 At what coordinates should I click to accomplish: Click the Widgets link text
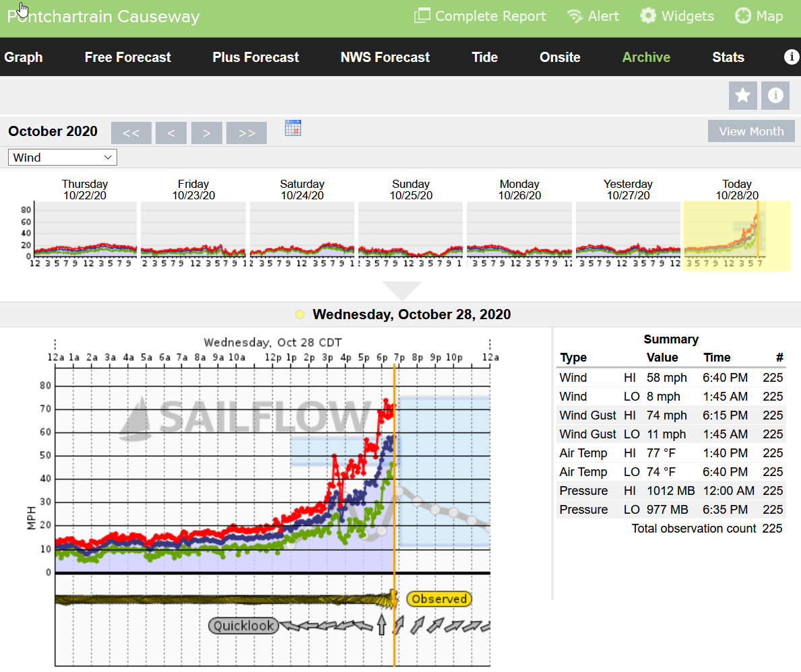tap(688, 16)
